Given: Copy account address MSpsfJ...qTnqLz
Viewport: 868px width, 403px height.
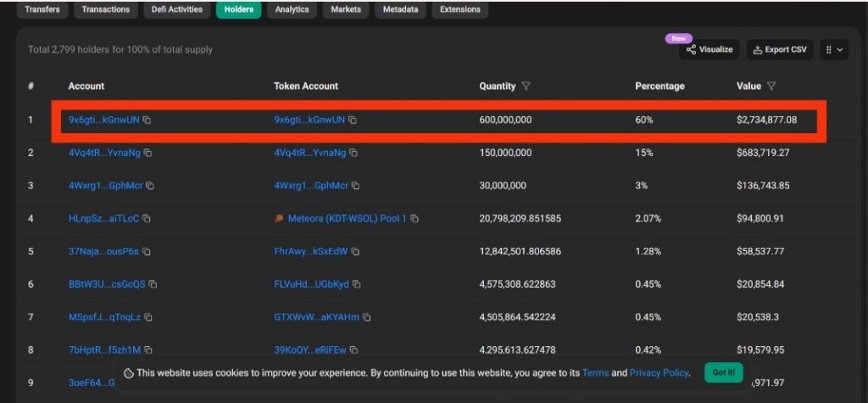Looking at the screenshot, I should coord(148,317).
